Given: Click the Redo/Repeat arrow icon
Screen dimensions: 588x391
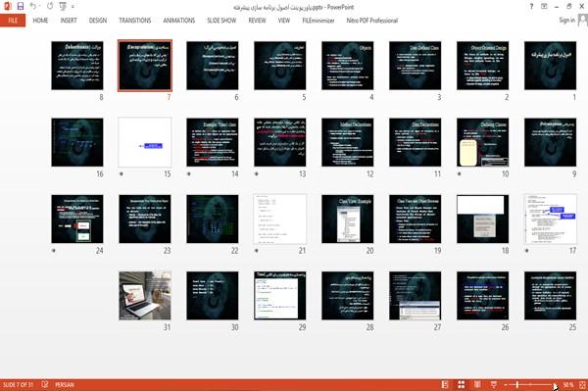Looking at the screenshot, I should [x=50, y=6].
